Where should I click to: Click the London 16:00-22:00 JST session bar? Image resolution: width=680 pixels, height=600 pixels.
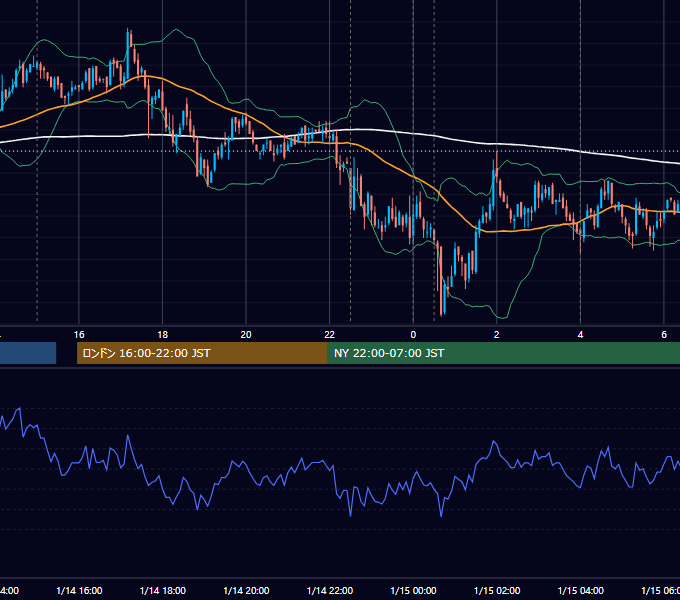(x=202, y=353)
